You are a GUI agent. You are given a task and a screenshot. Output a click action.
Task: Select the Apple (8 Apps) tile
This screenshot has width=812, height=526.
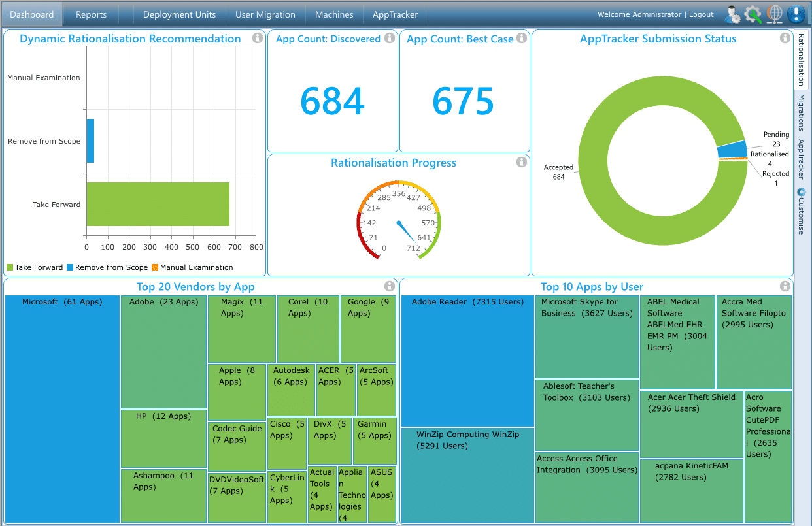(x=237, y=392)
